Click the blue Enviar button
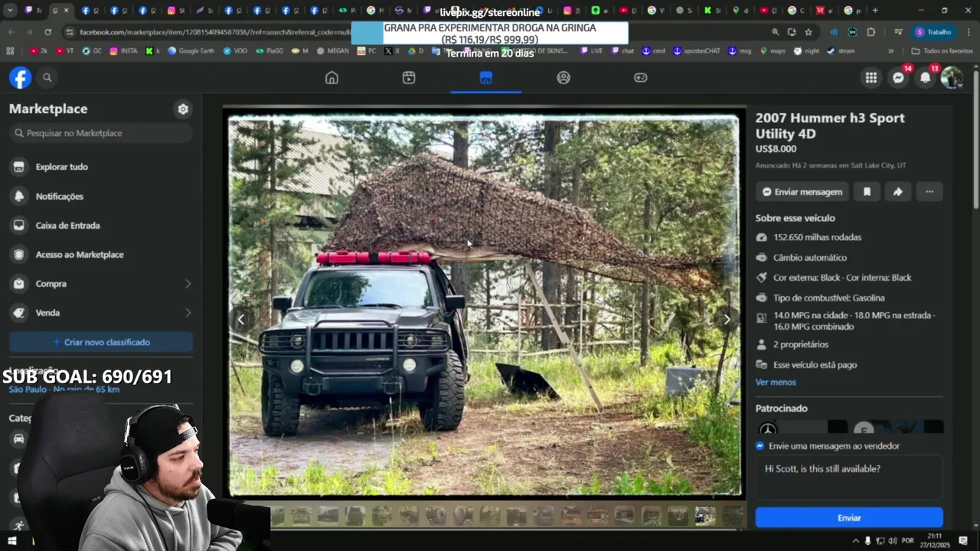Image resolution: width=980 pixels, height=551 pixels. coord(849,517)
